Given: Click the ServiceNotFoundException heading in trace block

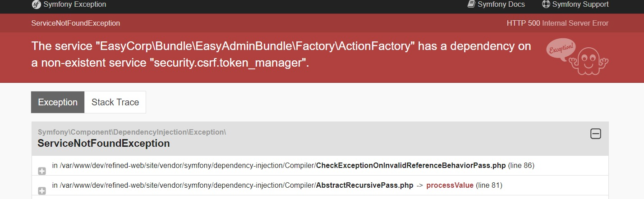Looking at the screenshot, I should [104, 144].
